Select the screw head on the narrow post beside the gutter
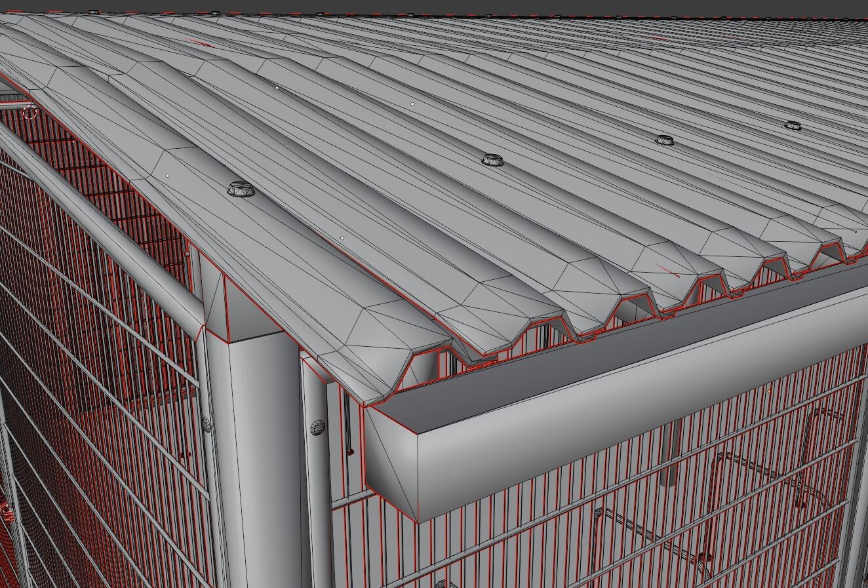Screen dimensions: 868x588 [317, 429]
